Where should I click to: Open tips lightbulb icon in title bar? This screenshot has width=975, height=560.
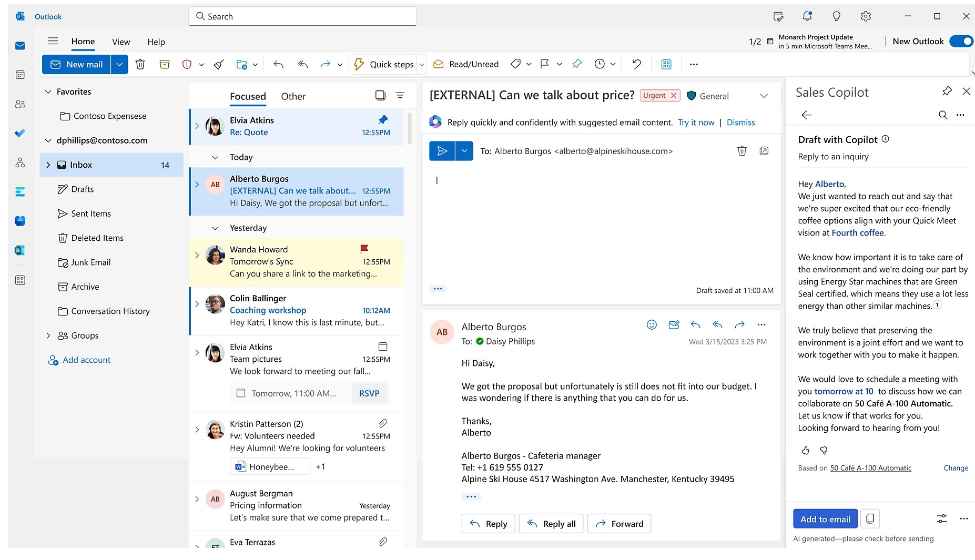click(x=836, y=16)
